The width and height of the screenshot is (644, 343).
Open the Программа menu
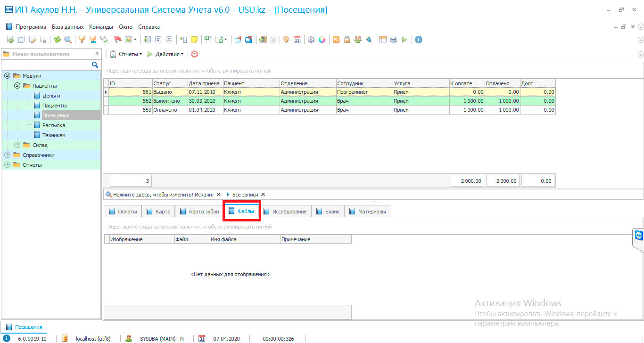tap(31, 27)
